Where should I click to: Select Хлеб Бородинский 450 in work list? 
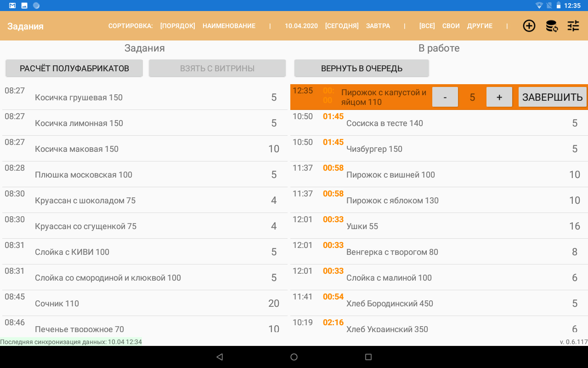pos(439,303)
